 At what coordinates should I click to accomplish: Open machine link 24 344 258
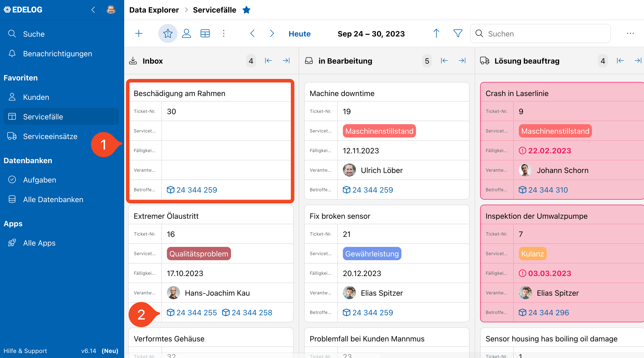247,312
